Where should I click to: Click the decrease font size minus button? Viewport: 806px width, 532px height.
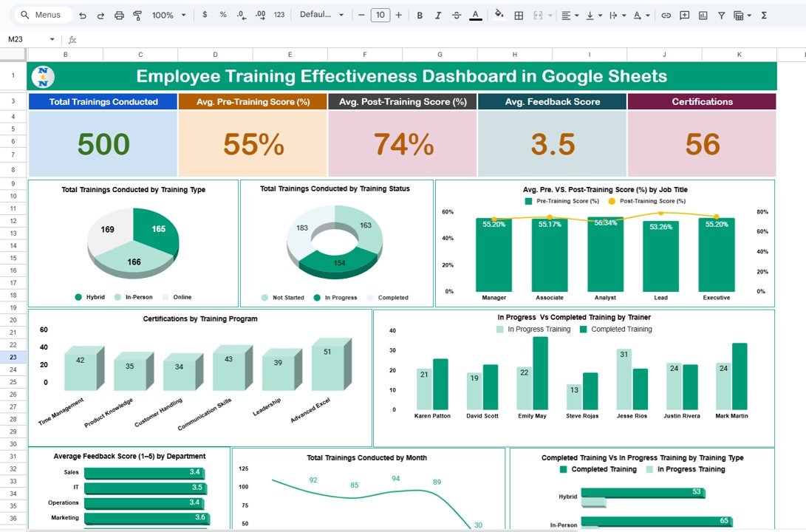point(361,15)
